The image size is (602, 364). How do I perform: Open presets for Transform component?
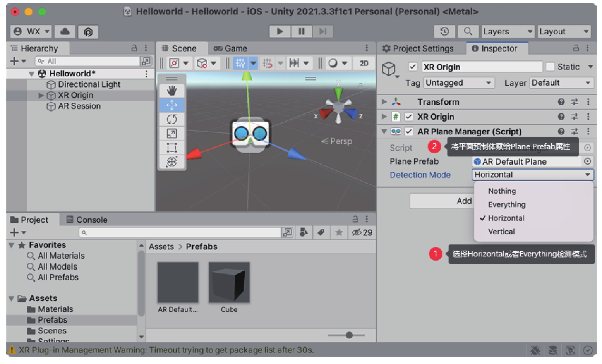[x=575, y=102]
